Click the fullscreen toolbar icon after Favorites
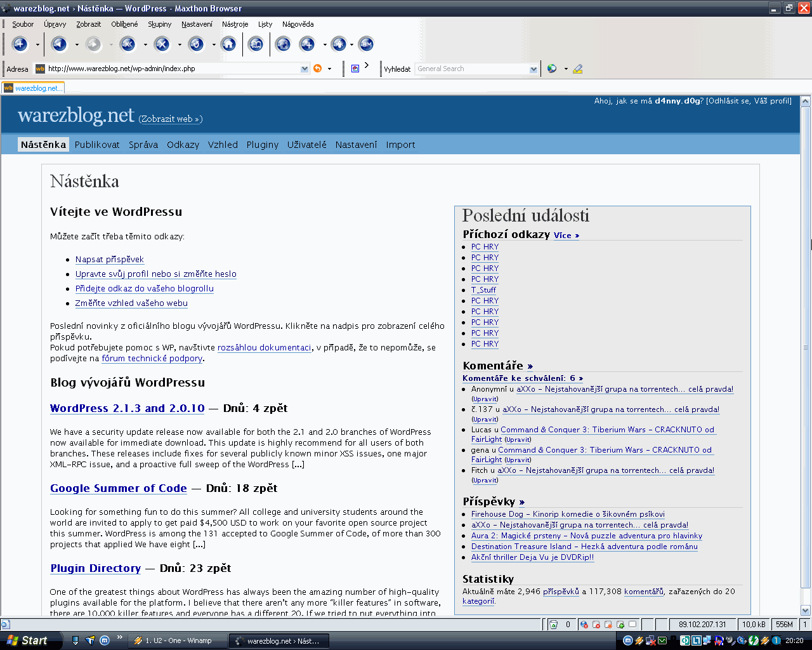812x650 pixels. coord(283,44)
